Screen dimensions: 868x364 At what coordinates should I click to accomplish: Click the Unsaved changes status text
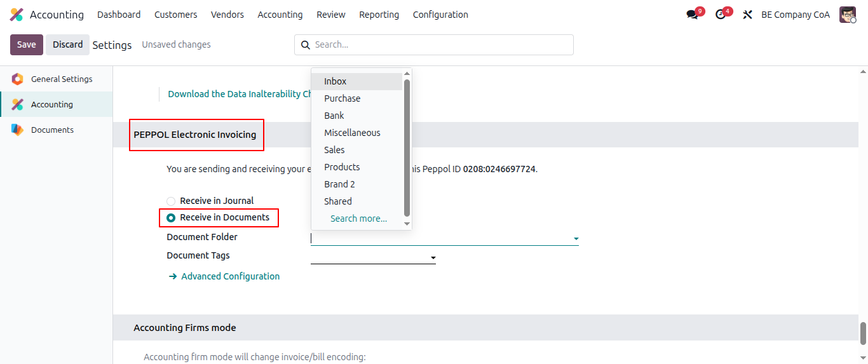(176, 44)
